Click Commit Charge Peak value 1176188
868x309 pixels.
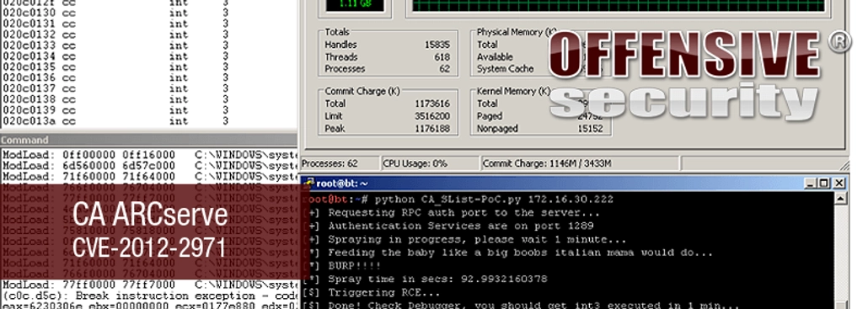click(432, 128)
